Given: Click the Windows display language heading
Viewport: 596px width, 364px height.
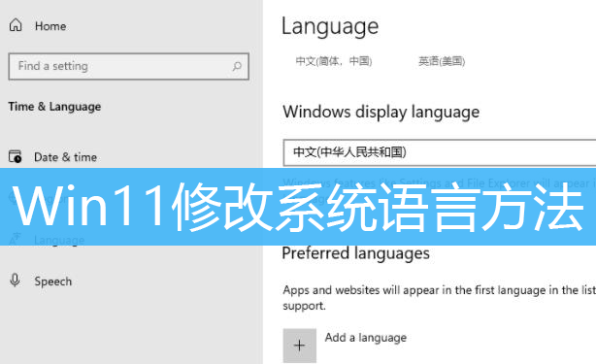Looking at the screenshot, I should 381,112.
